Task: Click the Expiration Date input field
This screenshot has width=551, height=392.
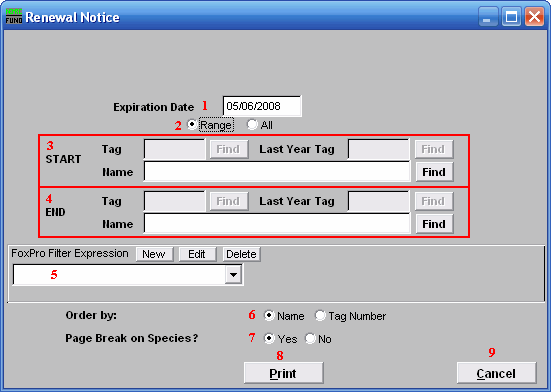Action: point(262,106)
